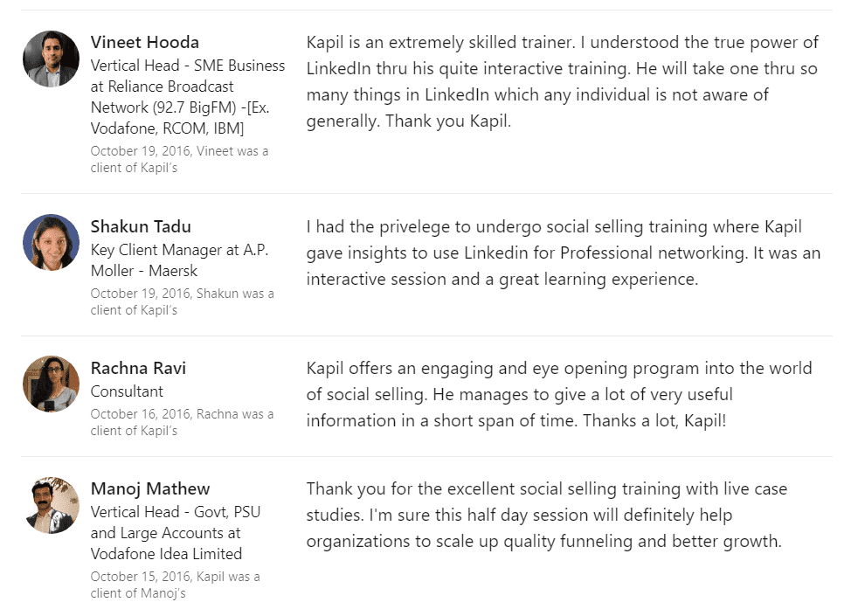Click recommendation text starting 'Kapil offers an engaging'
858x616 pixels.
[x=559, y=394]
